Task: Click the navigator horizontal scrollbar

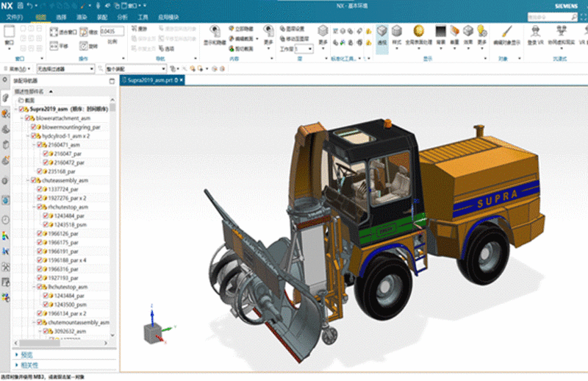Action: point(40,343)
